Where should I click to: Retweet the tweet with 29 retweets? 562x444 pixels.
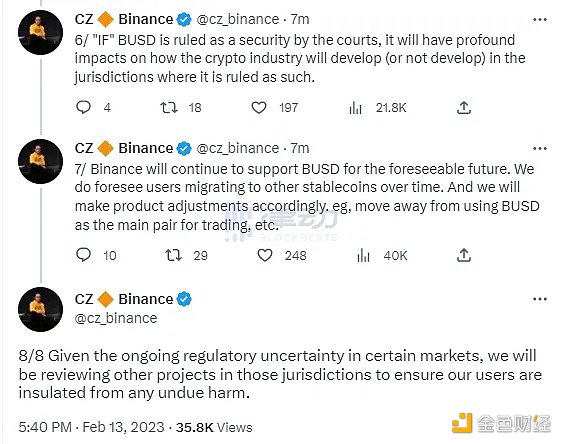click(173, 255)
